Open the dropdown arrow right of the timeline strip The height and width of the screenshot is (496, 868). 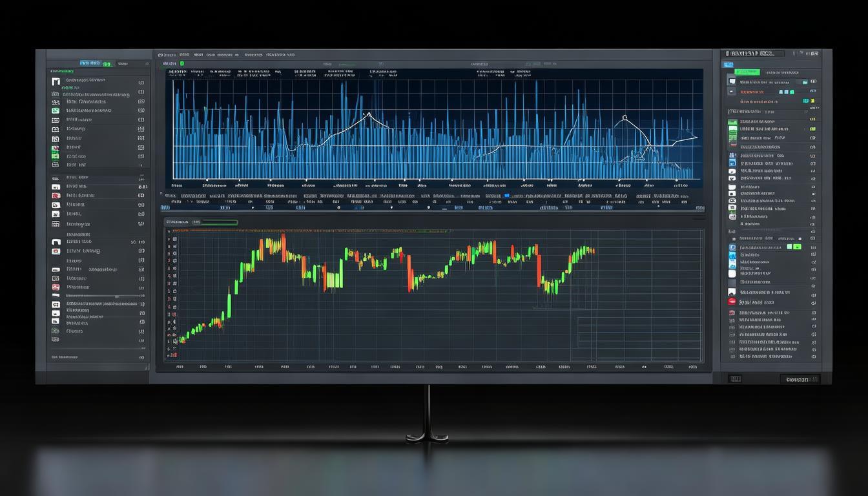point(702,209)
